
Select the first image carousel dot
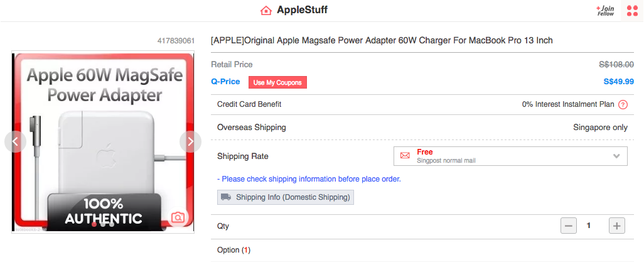click(94, 224)
